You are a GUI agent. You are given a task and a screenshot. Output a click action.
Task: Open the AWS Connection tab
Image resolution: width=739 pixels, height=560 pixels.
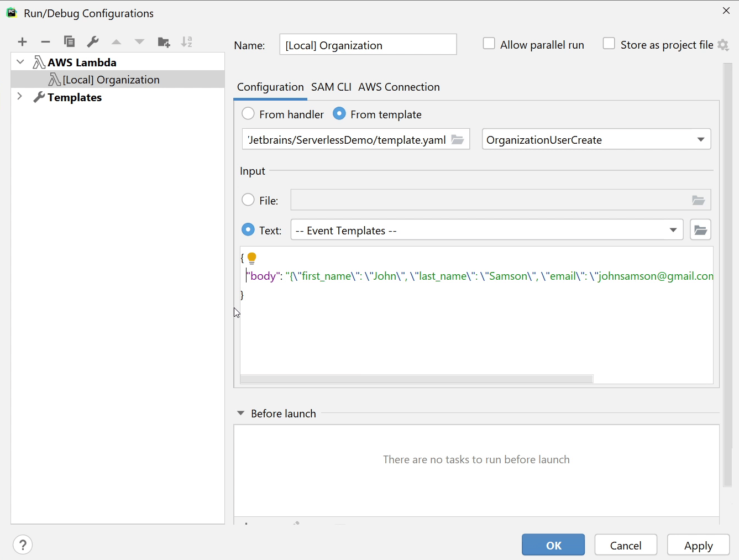399,87
